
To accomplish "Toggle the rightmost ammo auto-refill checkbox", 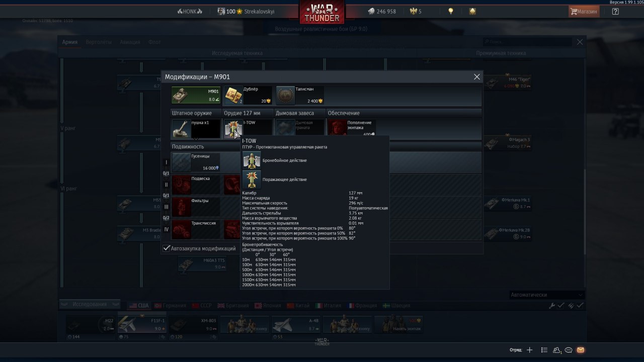I will 580,305.
